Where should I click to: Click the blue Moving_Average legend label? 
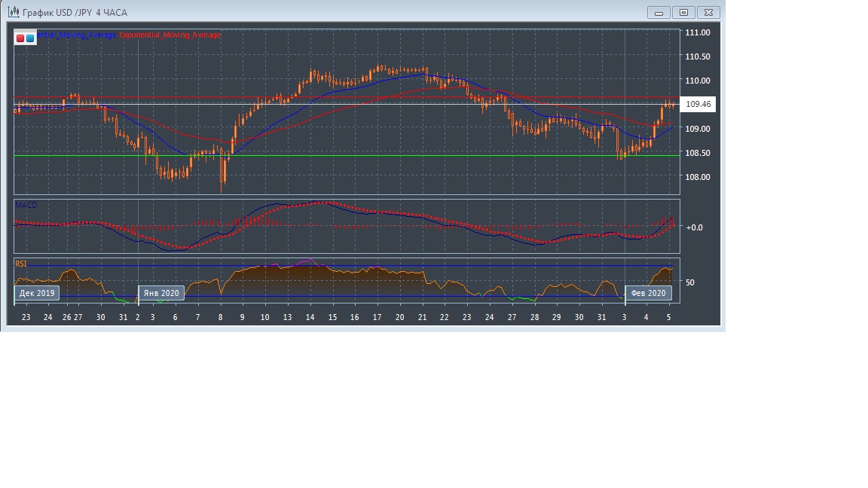click(77, 35)
